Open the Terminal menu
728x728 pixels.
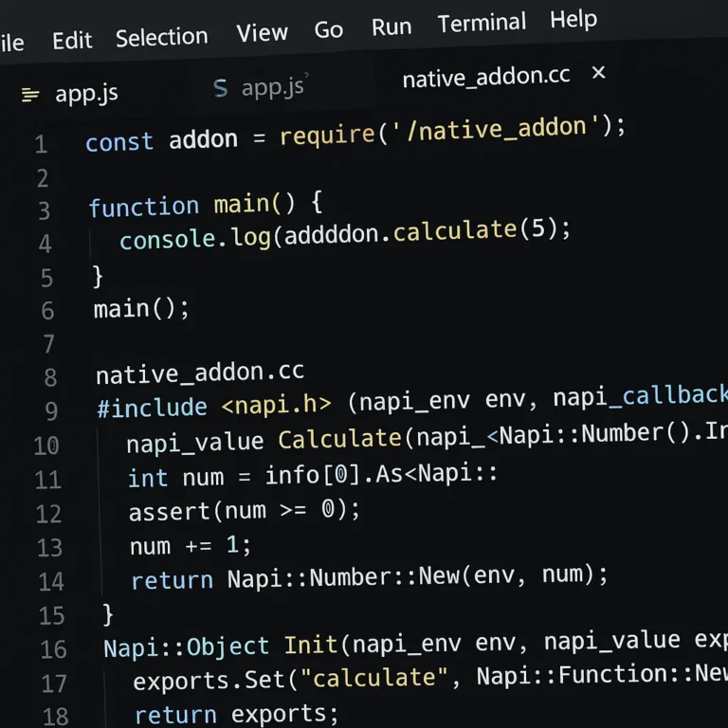482,23
